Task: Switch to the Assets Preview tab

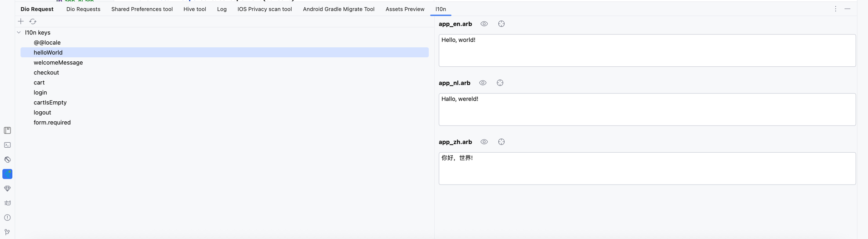Action: pyautogui.click(x=405, y=9)
